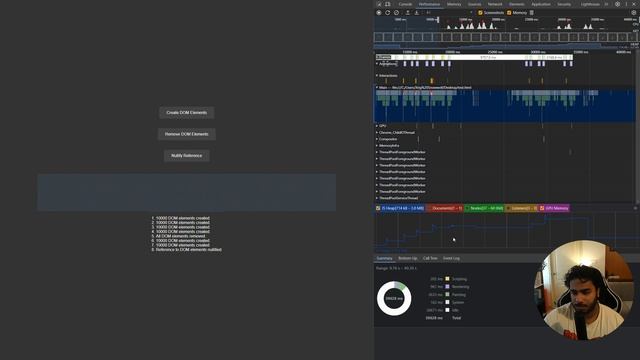Click 'Reference to DOM elements nullified' log entry
The width and height of the screenshot is (640, 360).
pyautogui.click(x=189, y=249)
